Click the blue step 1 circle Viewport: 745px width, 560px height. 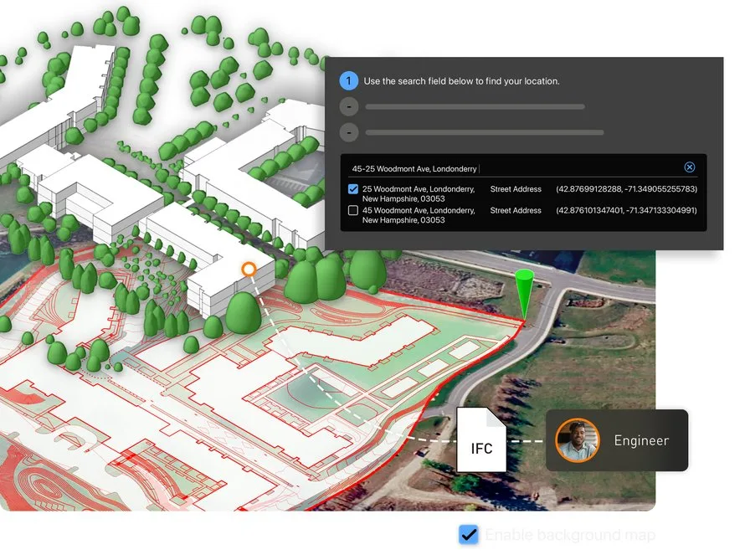pos(349,80)
